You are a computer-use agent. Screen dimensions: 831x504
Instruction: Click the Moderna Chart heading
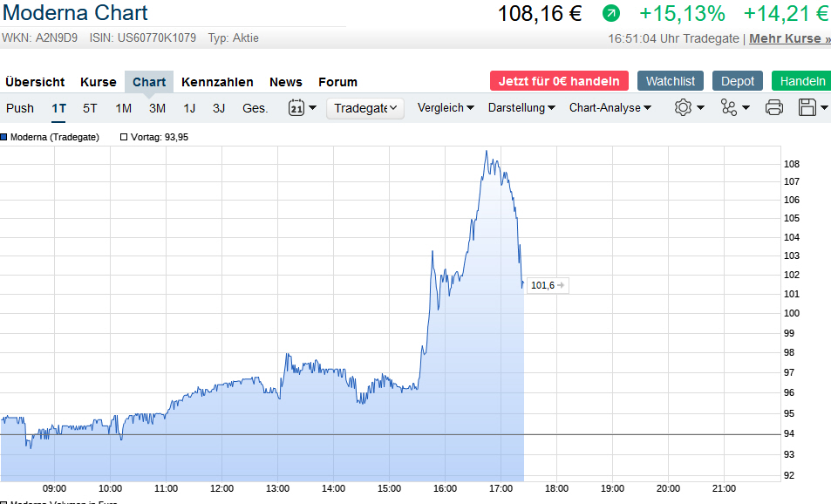click(x=75, y=13)
